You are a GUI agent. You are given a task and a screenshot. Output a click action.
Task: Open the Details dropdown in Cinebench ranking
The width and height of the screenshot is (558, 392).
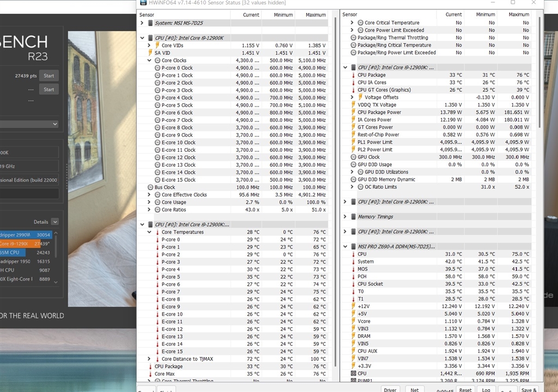pos(55,222)
